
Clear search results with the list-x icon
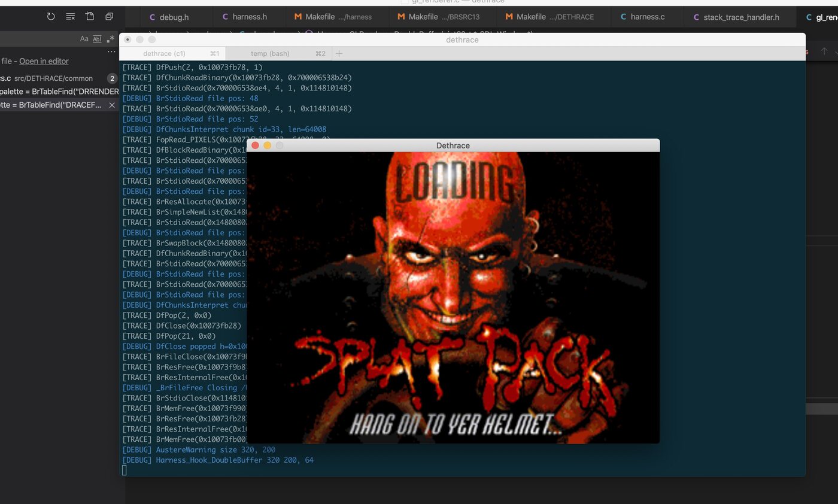[70, 17]
